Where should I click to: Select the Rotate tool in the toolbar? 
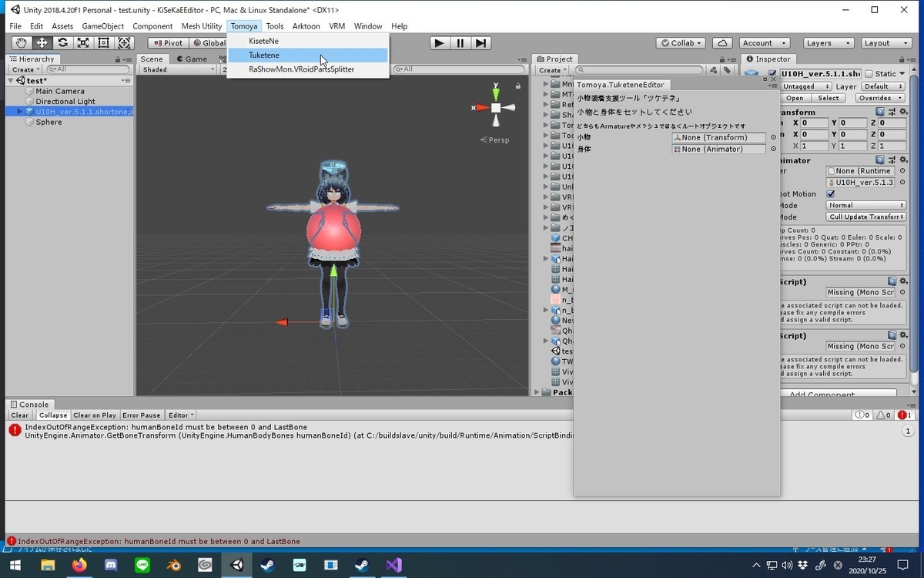point(62,43)
